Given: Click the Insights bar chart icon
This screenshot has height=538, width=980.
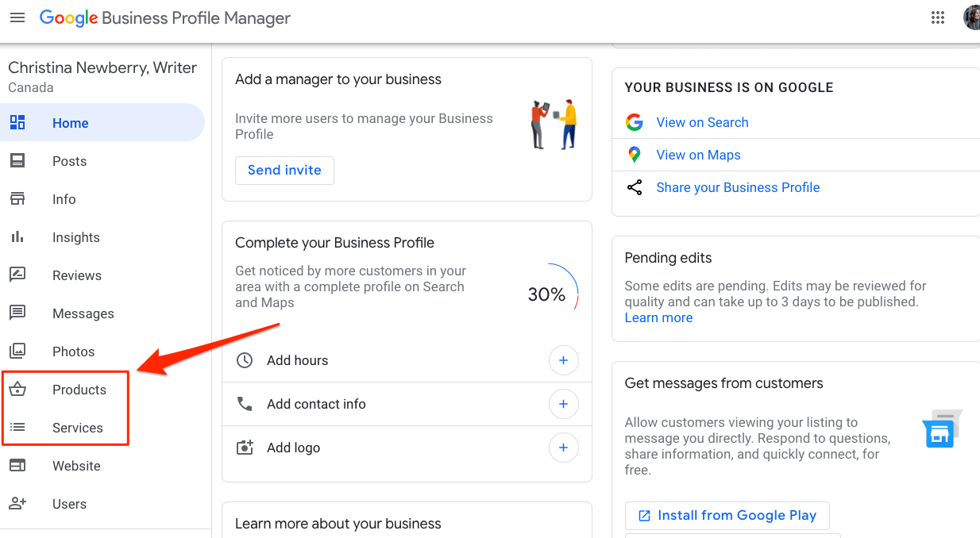Looking at the screenshot, I should pos(17,236).
